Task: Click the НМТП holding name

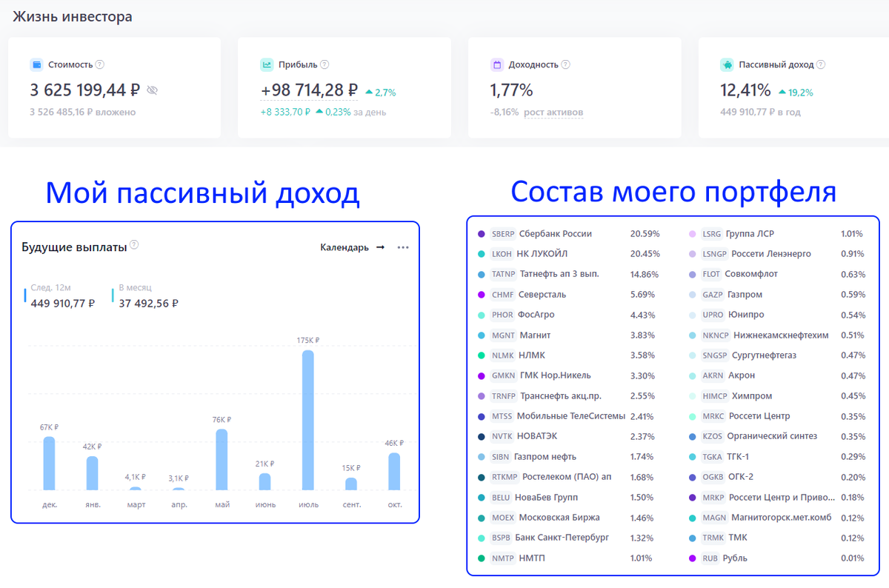Action: 532,558
